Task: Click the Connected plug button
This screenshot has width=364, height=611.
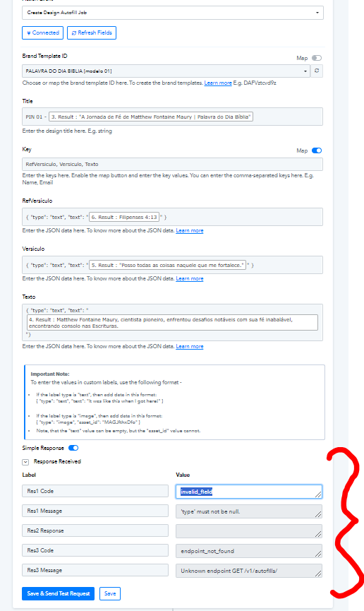Action: 42,32
